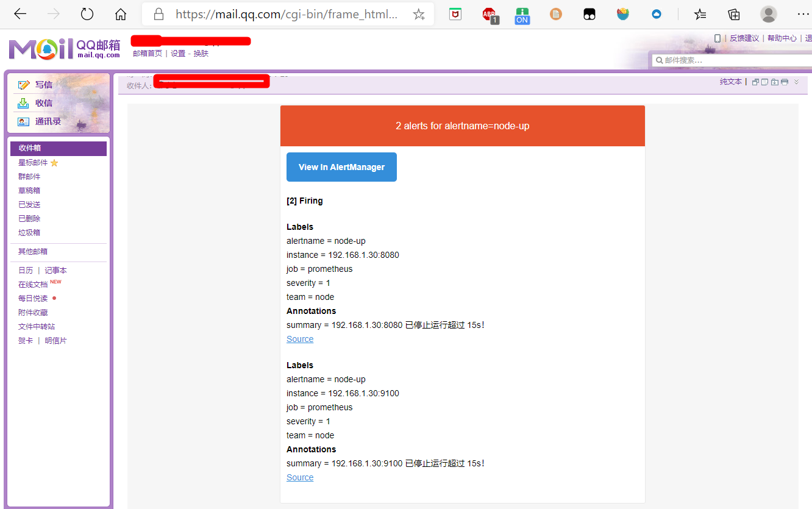Click the 反馈建议 feedback link
This screenshot has height=509, width=812.
point(744,38)
